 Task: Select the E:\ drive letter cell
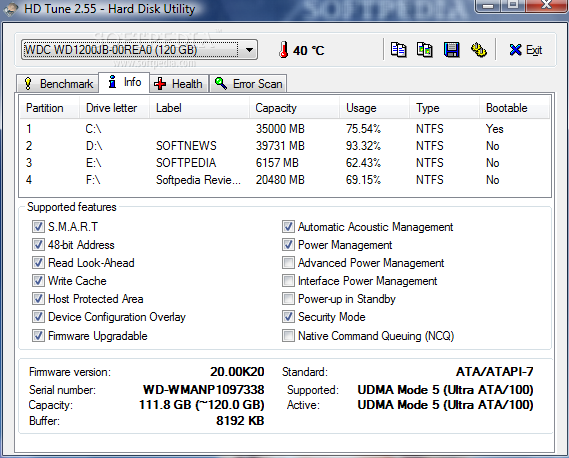coord(93,163)
